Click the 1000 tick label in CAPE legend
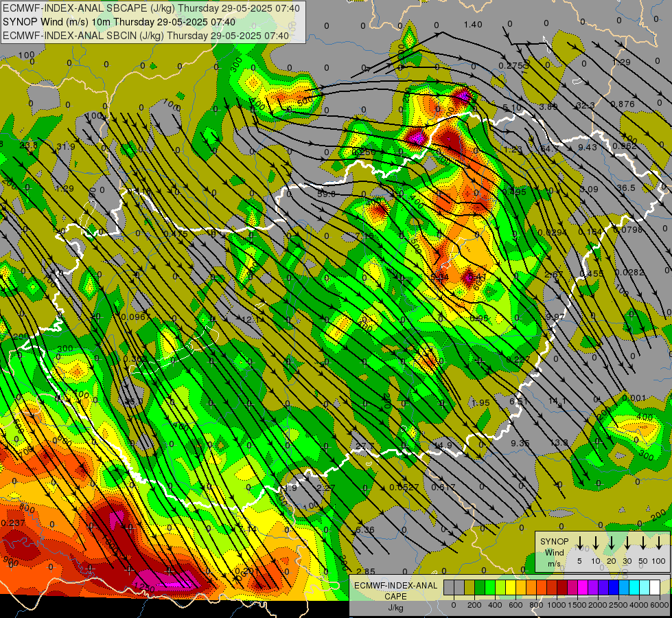672x618 pixels. click(x=557, y=605)
